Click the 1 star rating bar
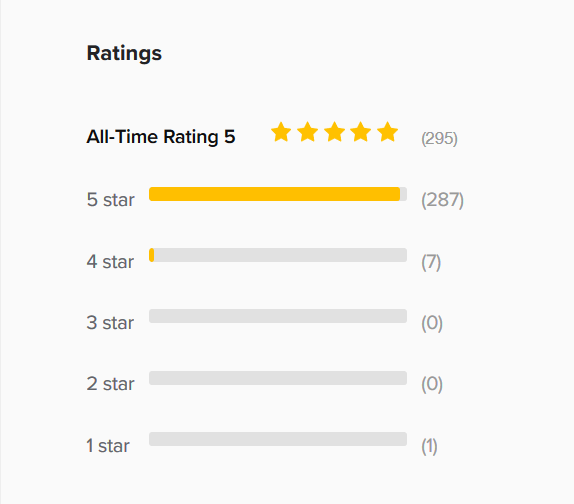The height and width of the screenshot is (504, 574). point(278,439)
